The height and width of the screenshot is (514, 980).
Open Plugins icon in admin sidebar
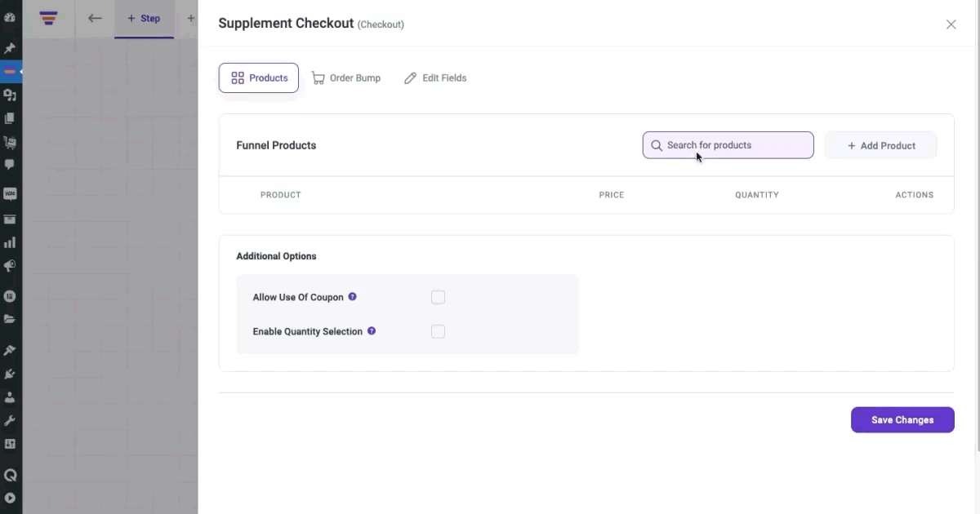(x=10, y=374)
